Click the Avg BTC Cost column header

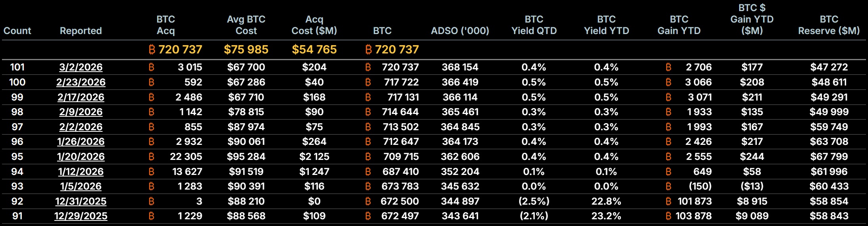[x=246, y=25]
